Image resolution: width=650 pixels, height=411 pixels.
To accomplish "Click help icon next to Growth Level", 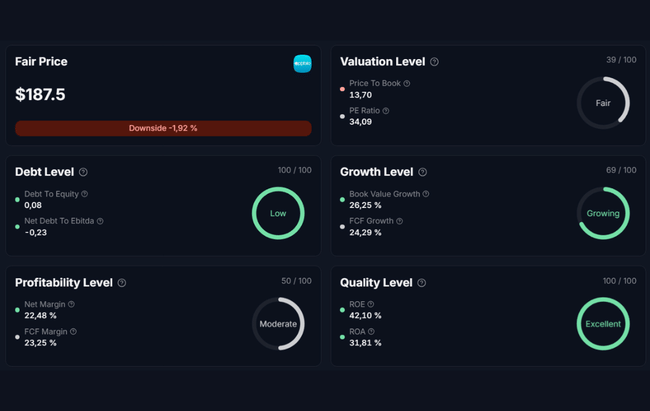I will coord(423,173).
